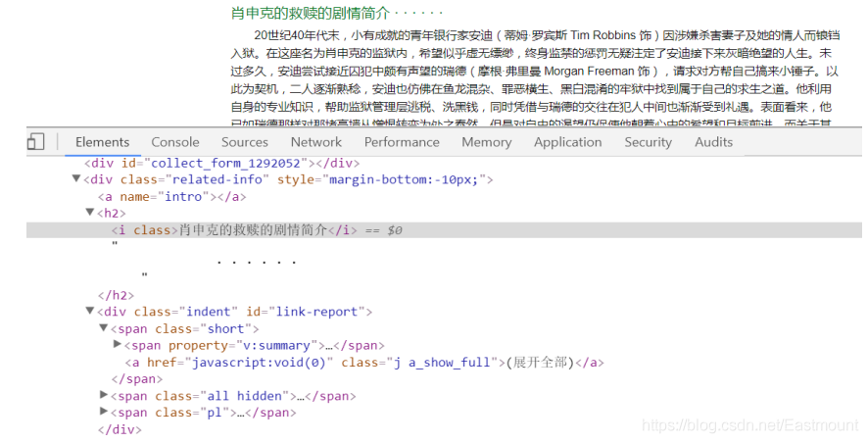Open the Console tab
The image size is (868, 443).
point(175,142)
